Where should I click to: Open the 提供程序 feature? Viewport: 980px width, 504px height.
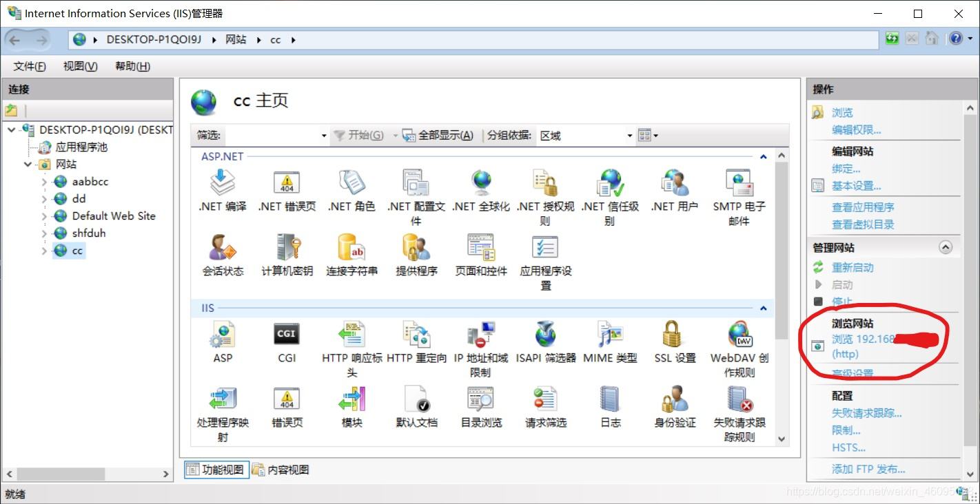416,255
